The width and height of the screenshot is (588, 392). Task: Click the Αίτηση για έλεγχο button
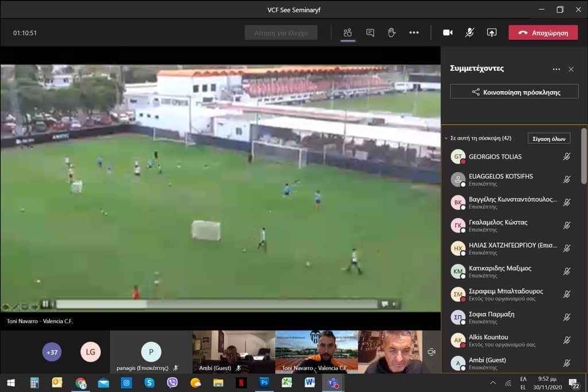coord(281,33)
